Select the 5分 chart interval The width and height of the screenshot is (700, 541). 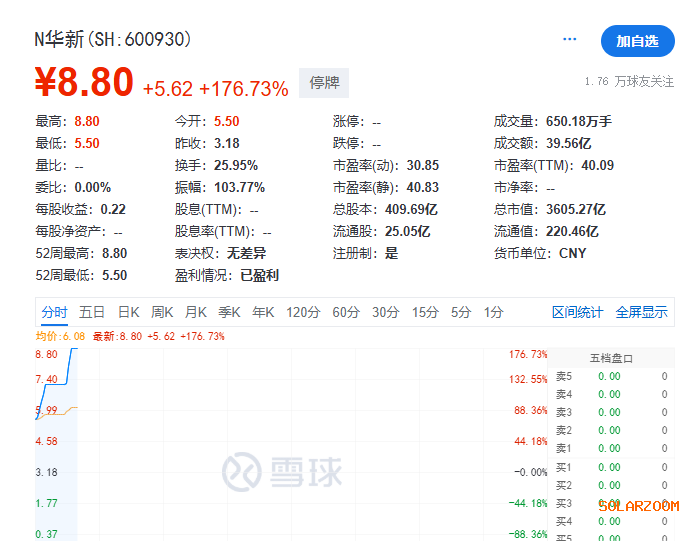click(460, 312)
